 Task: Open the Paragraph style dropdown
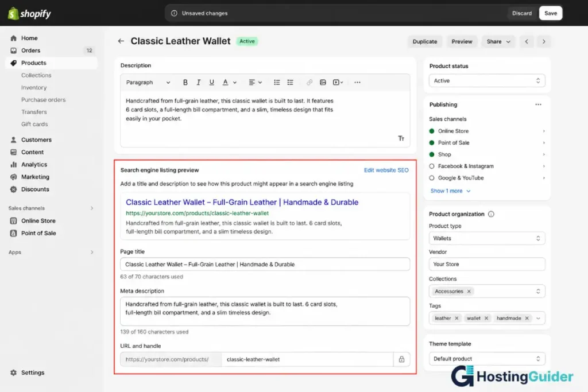148,83
